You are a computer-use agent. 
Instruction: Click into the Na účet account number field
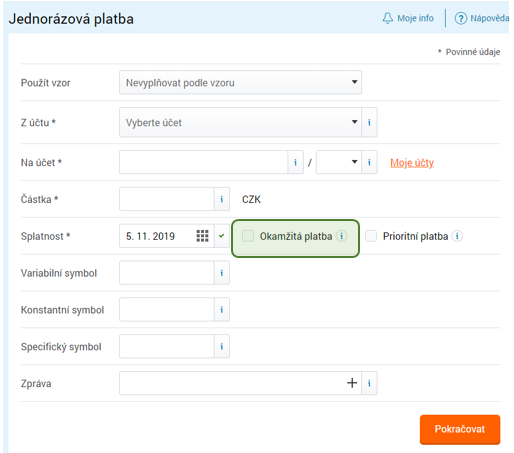(203, 162)
